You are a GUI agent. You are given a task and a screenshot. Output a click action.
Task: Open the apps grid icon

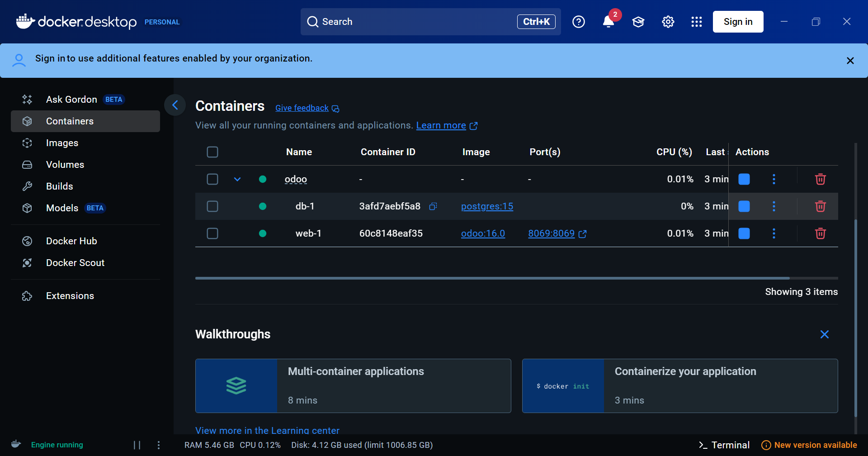point(697,22)
